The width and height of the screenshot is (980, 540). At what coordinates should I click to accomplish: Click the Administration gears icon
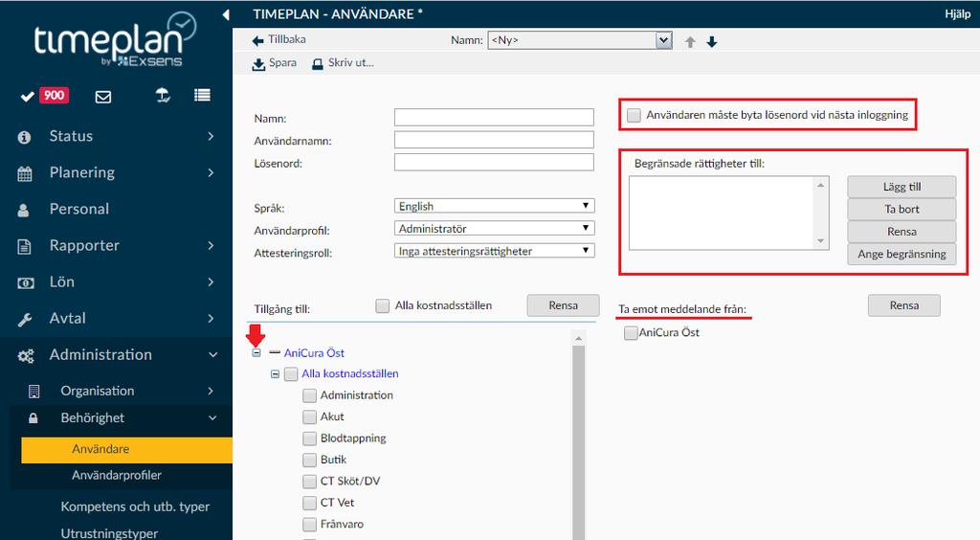[x=26, y=355]
